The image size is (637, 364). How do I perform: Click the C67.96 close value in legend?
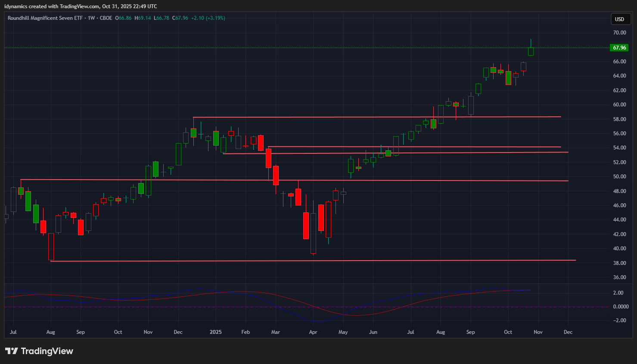coord(180,18)
